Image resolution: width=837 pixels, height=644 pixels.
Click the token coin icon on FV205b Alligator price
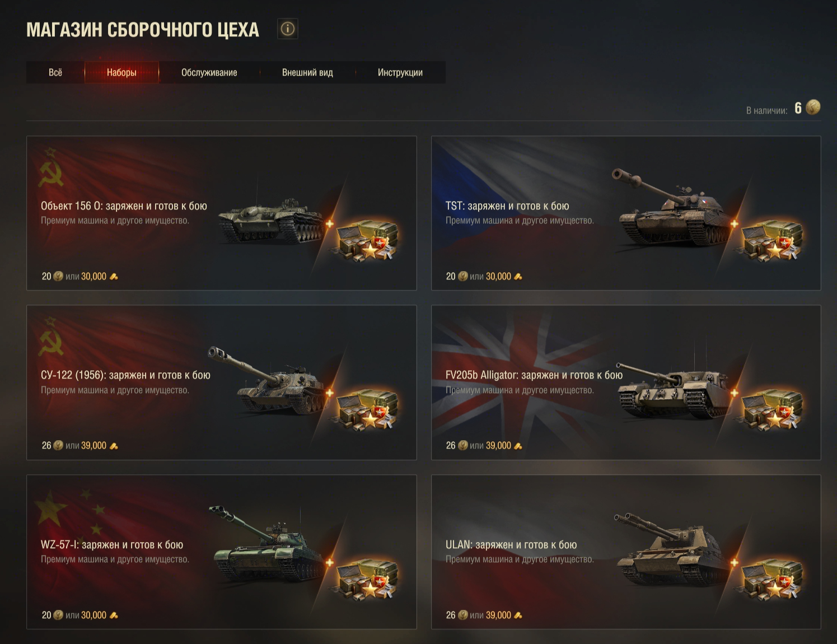pos(462,446)
